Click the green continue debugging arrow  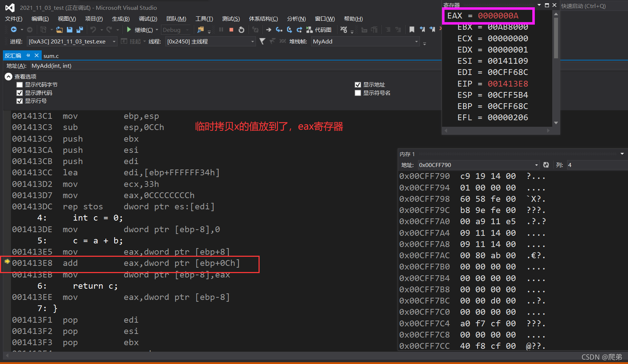129,29
